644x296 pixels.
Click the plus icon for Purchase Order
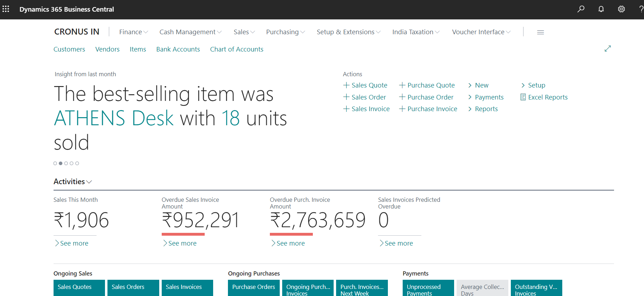coord(402,97)
